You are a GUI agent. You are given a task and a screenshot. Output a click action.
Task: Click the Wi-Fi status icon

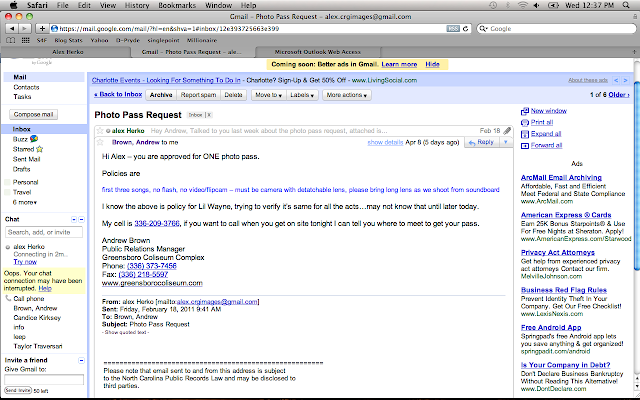(x=522, y=5)
